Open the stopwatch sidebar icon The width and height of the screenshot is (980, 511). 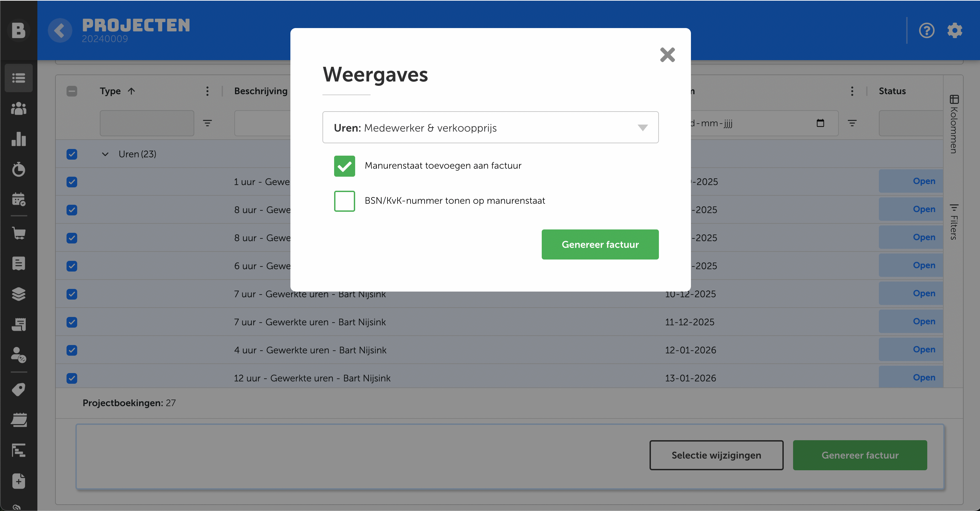tap(19, 169)
